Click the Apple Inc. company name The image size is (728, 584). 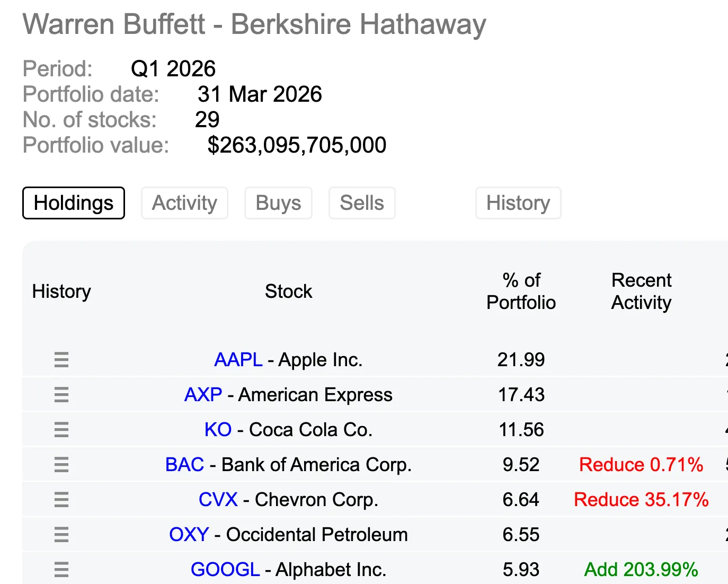(x=321, y=360)
